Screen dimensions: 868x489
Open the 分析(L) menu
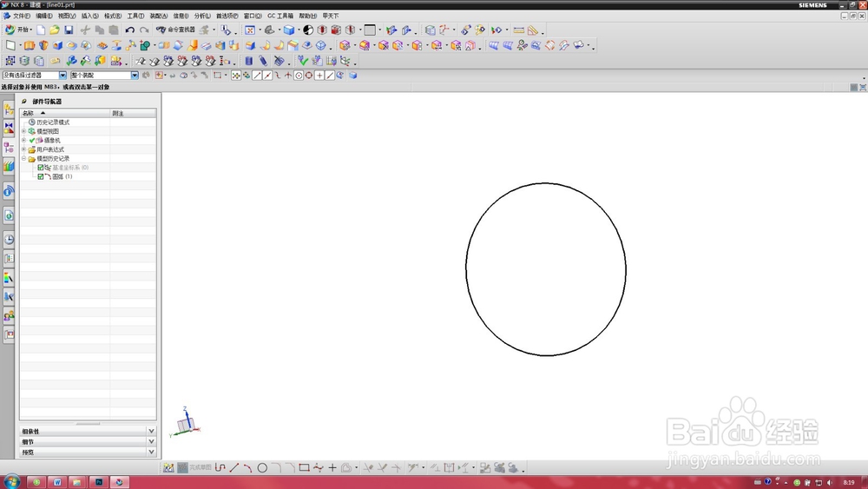coord(202,16)
